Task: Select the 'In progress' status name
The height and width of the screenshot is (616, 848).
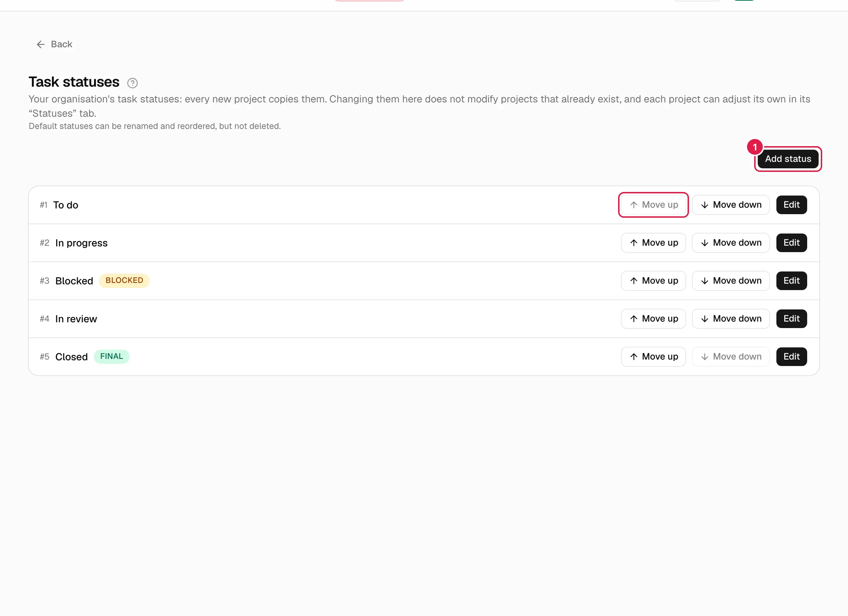Action: 82,243
